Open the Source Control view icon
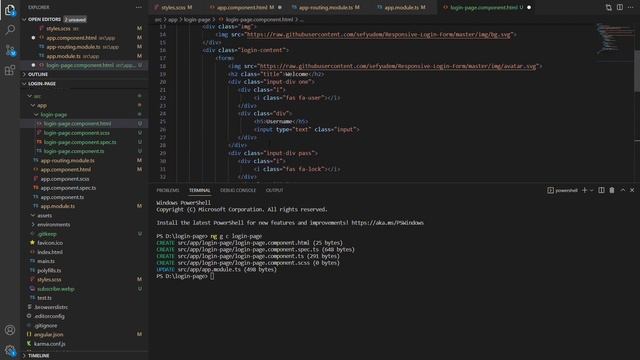 pyautogui.click(x=10, y=50)
